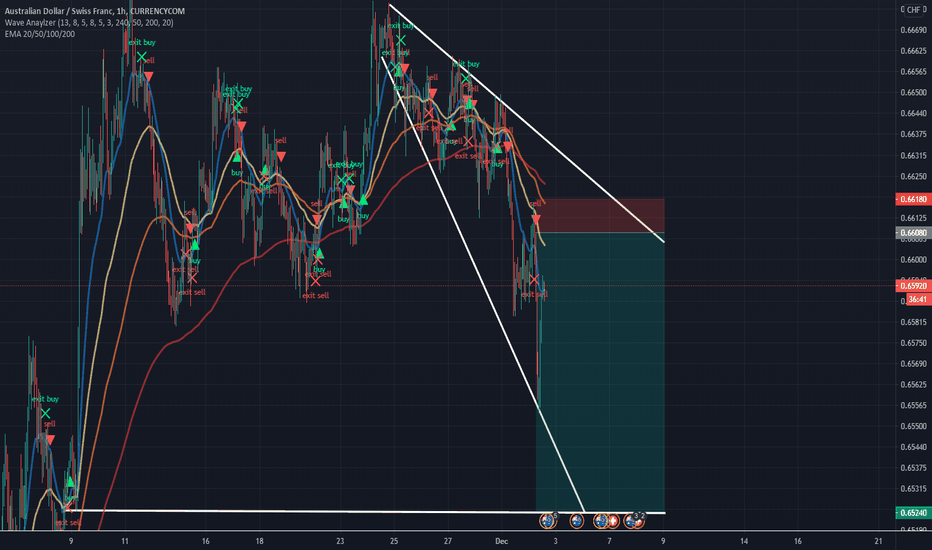This screenshot has width=932, height=550.
Task: Open the Australian economic event icon with badge 5
Action: 547,521
